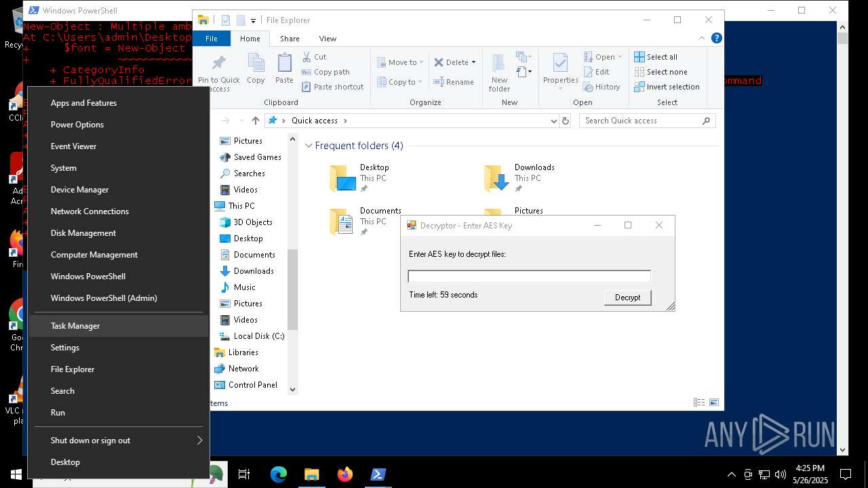
Task: Open Task View on taskbar
Action: [244, 474]
